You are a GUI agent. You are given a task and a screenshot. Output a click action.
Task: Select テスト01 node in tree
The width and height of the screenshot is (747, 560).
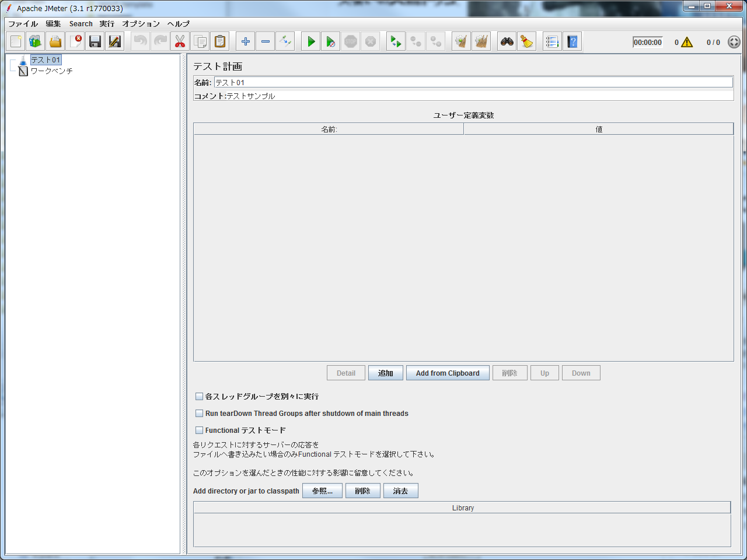click(x=46, y=60)
